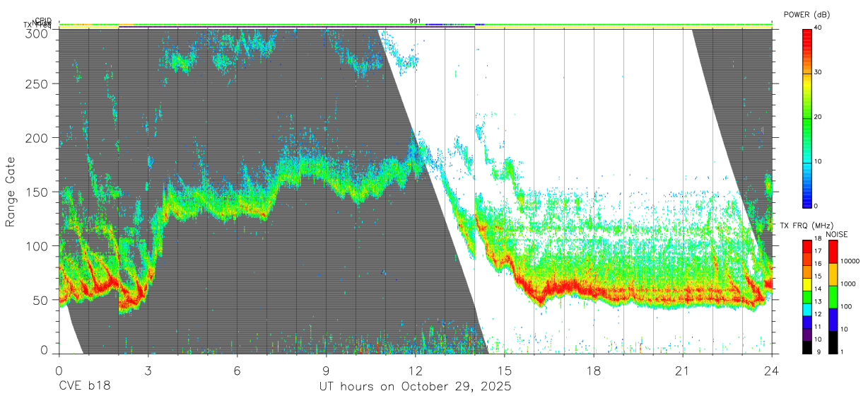Viewport: 868px width, 401px height.
Task: Click the '150' range gate tick label
Action: pyautogui.click(x=37, y=192)
